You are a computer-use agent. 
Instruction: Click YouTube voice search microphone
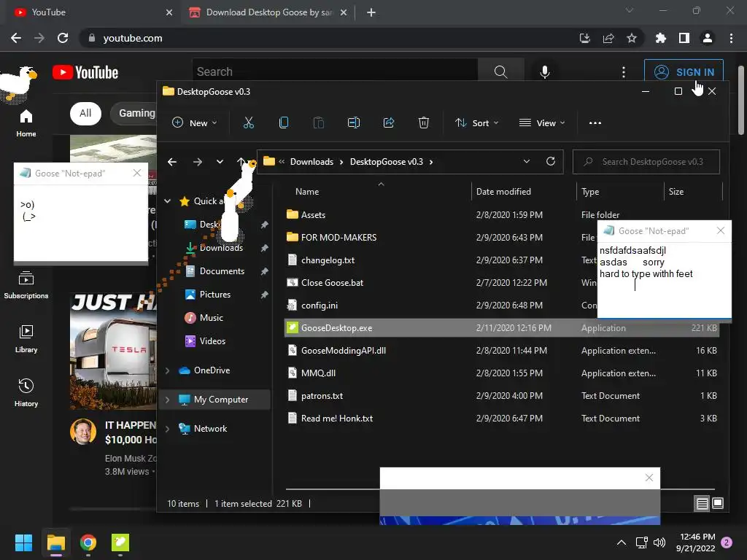pyautogui.click(x=544, y=72)
